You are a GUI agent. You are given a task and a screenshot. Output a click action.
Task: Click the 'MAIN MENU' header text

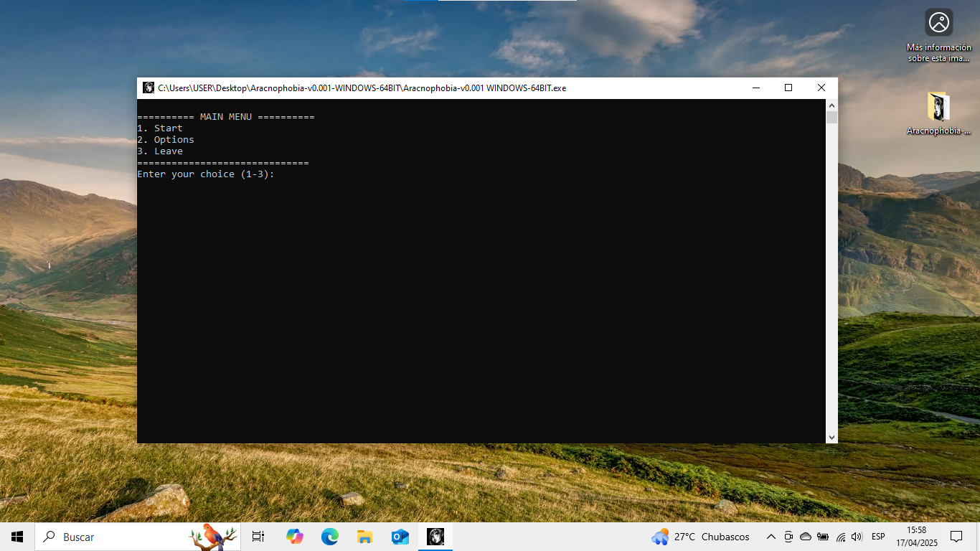coord(226,116)
